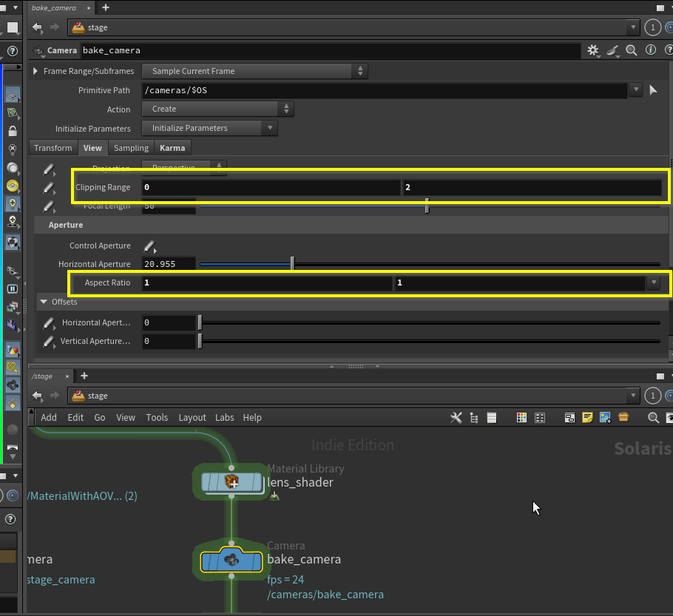This screenshot has height=616, width=673.
Task: Switch to the Karma tab
Action: pos(172,148)
